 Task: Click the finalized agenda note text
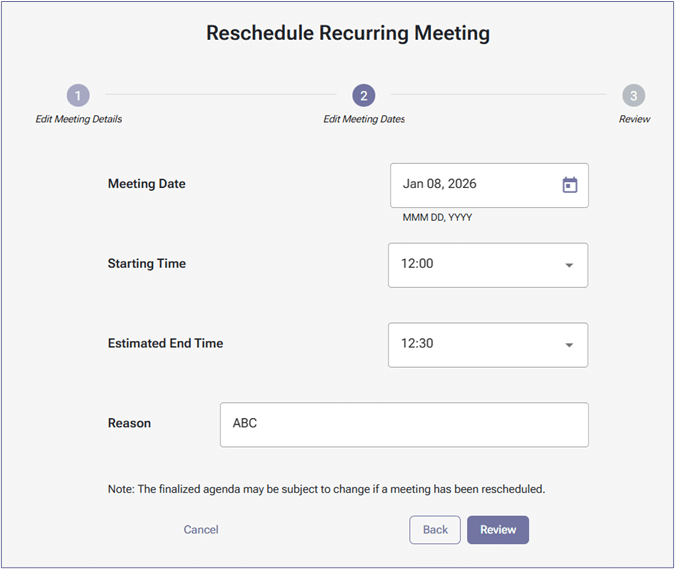[326, 490]
